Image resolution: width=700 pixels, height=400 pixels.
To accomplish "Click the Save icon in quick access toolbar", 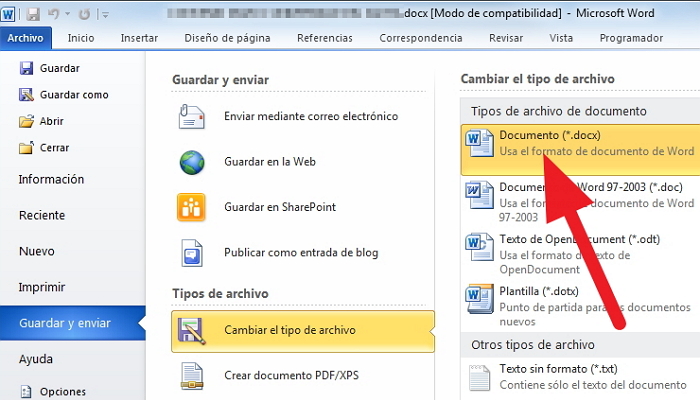I will click(33, 14).
